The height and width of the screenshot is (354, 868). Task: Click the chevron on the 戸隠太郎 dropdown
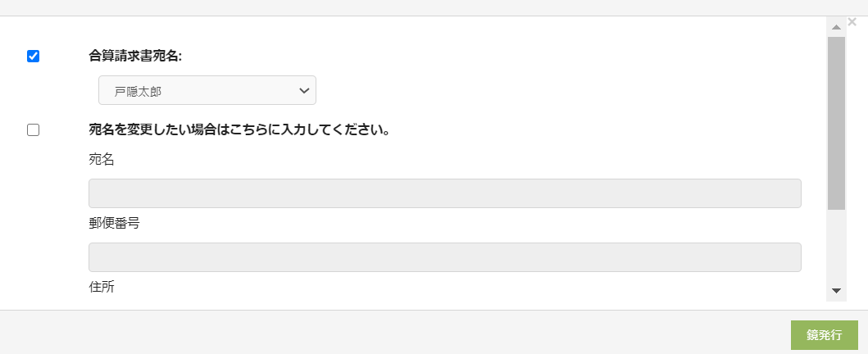click(304, 91)
